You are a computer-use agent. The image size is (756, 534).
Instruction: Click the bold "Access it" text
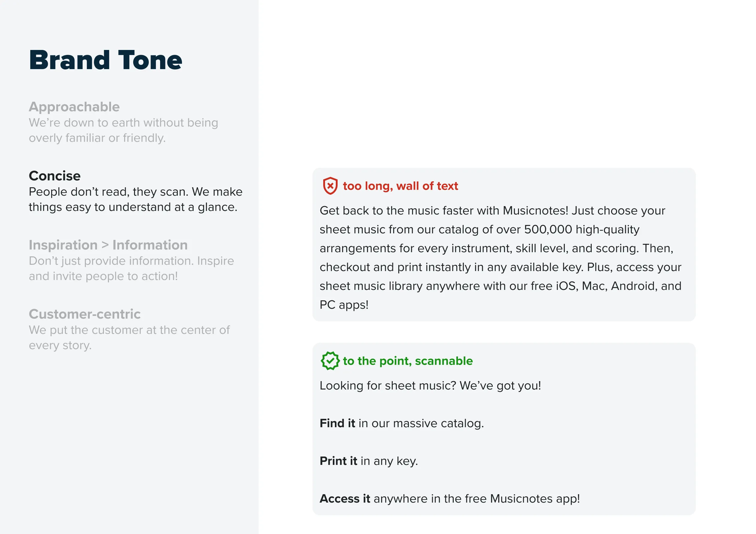(x=345, y=499)
